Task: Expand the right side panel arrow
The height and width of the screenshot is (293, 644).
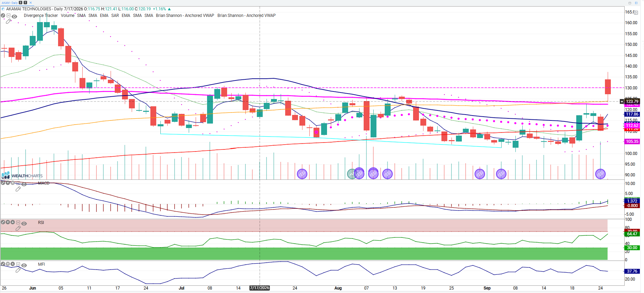Action: 636,13
